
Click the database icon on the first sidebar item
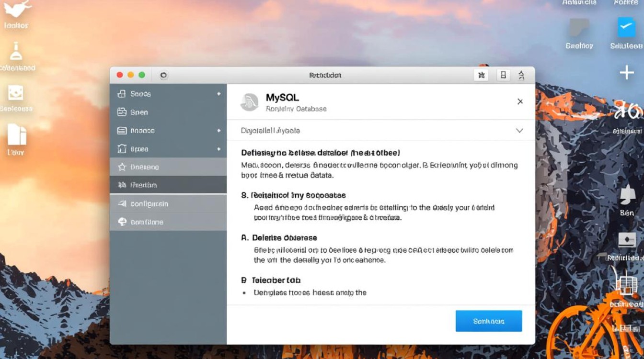tap(121, 94)
